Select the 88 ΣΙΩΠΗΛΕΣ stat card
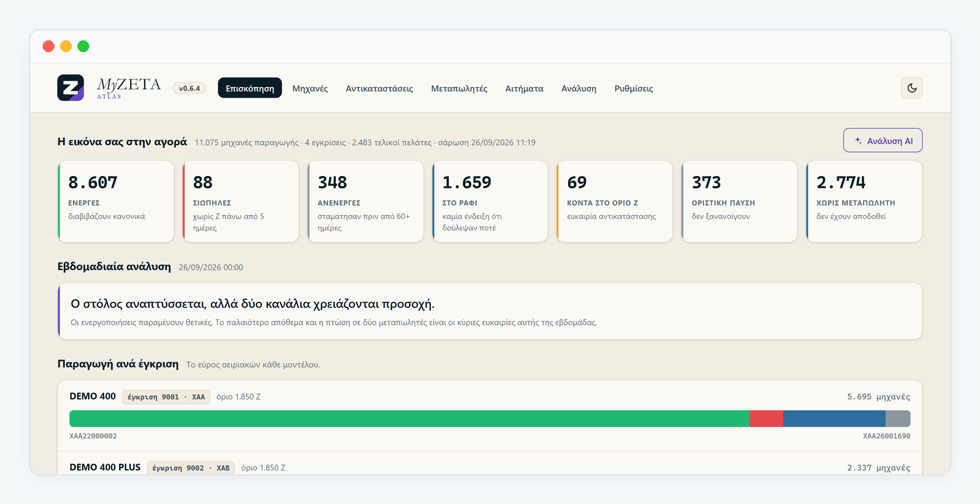 tap(241, 202)
